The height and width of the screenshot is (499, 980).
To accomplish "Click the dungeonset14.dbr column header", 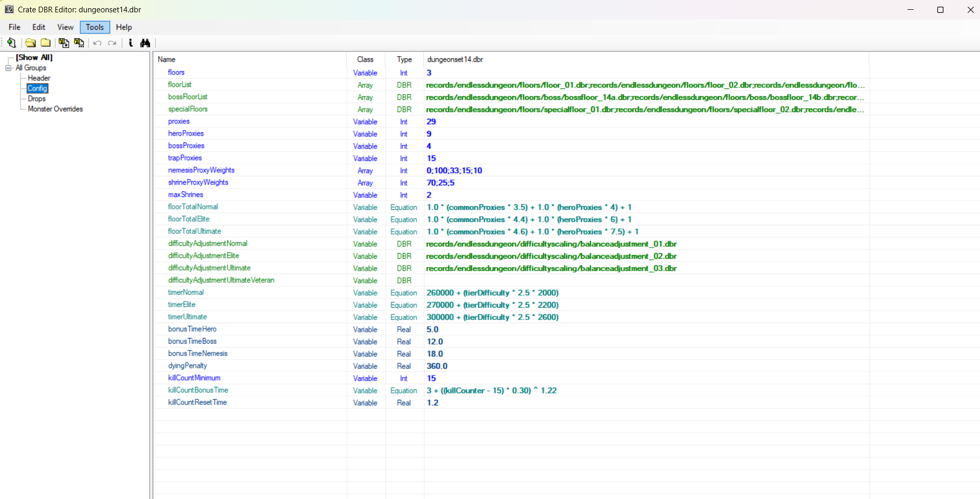I will coord(455,60).
